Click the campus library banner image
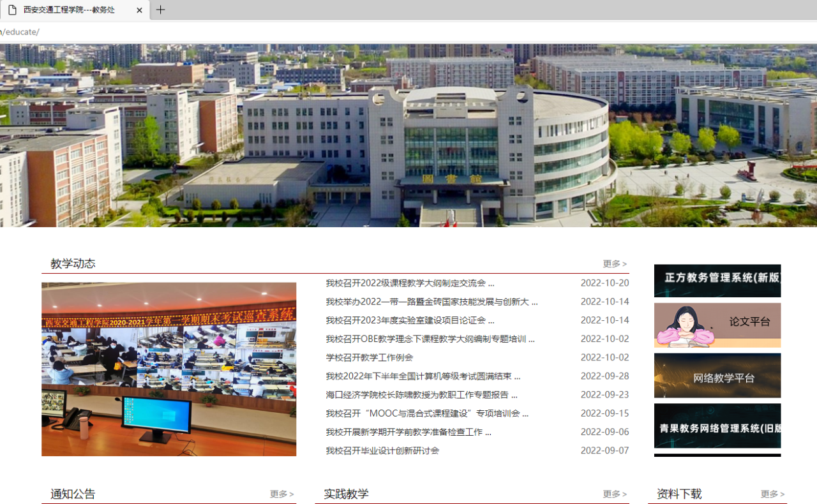817x504 pixels. [408, 135]
